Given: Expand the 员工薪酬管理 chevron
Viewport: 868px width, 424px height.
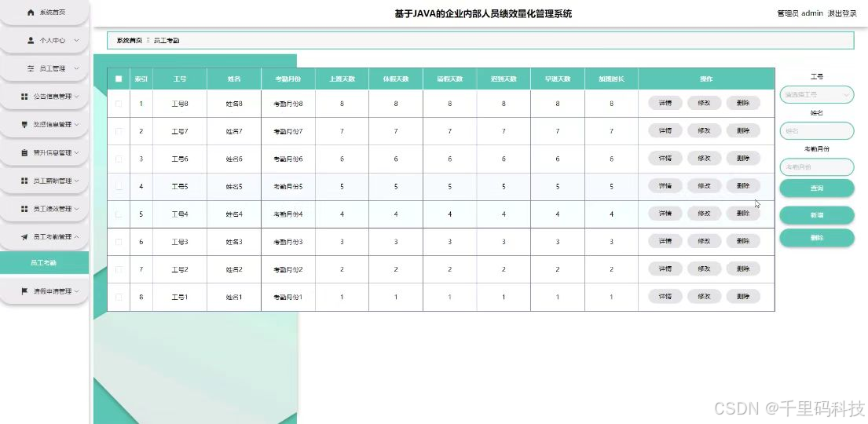Looking at the screenshot, I should click(x=77, y=181).
